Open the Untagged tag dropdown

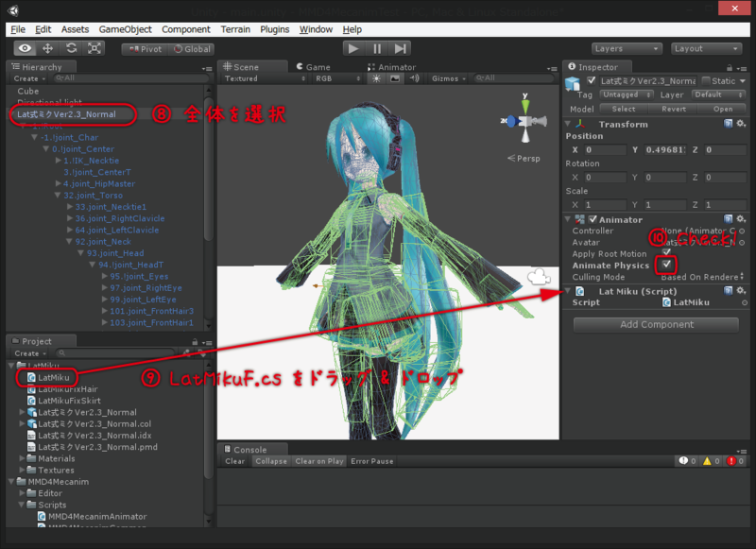(x=627, y=94)
